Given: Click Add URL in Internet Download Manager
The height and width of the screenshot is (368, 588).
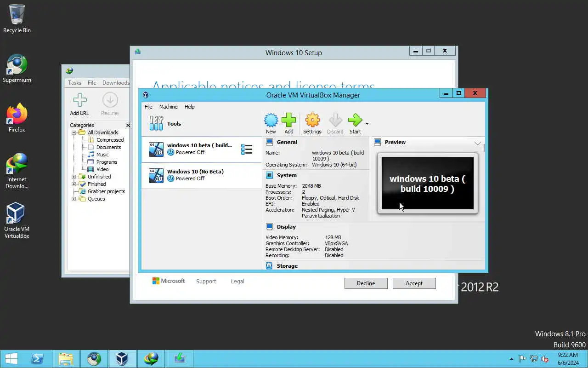Looking at the screenshot, I should pos(79,104).
